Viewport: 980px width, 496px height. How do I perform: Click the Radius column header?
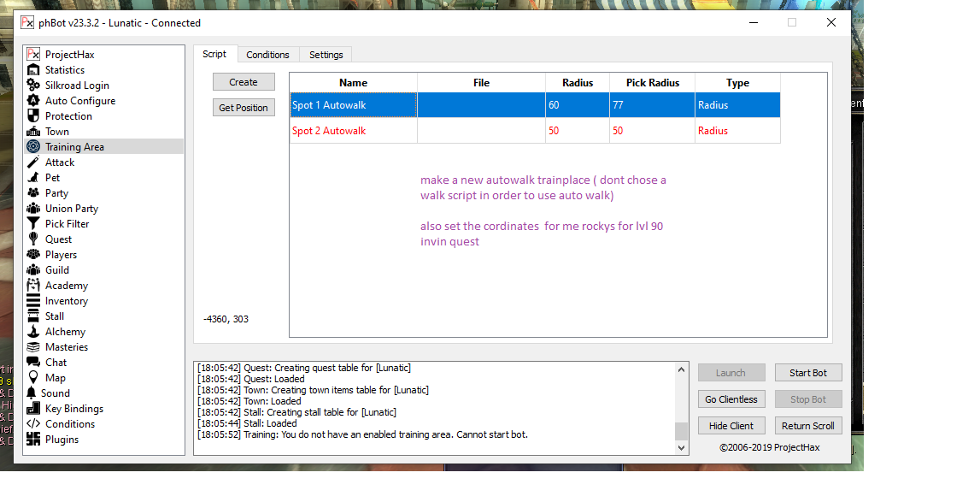578,83
